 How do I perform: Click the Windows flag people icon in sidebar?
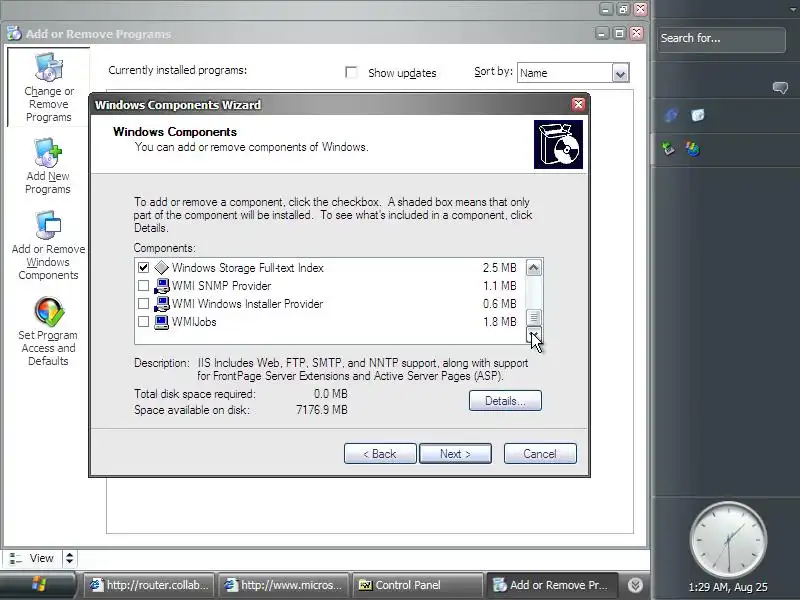pos(692,149)
